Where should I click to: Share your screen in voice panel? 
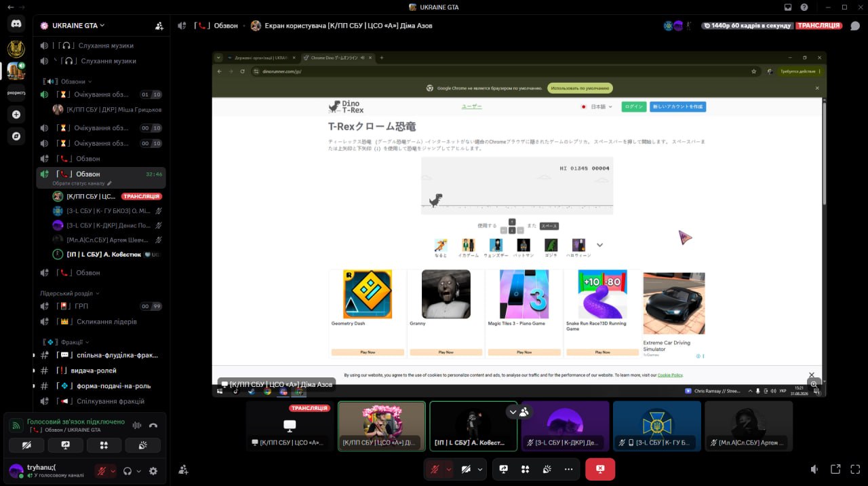pos(66,445)
